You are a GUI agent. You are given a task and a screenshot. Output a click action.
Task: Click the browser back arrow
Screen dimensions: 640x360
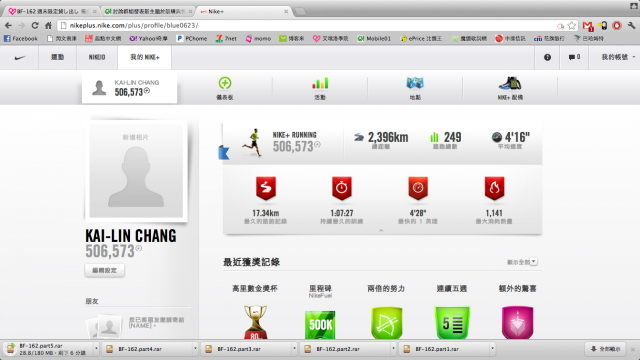(x=9, y=25)
